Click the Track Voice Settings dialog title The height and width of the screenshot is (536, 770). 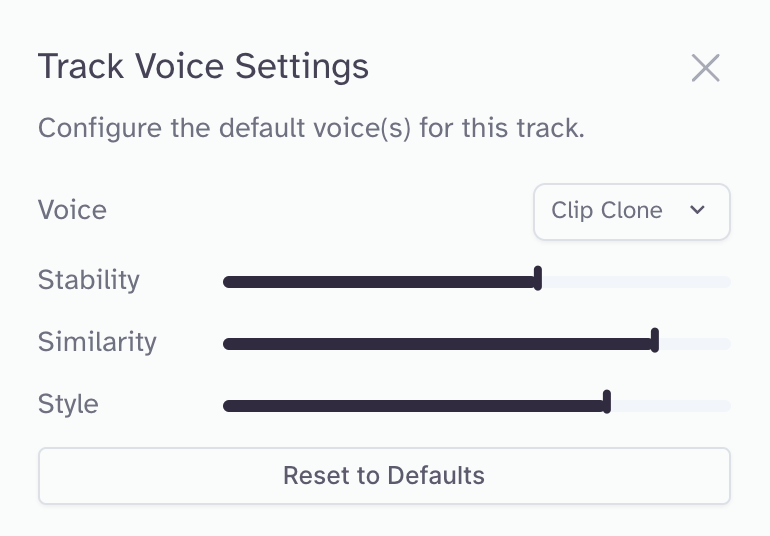[x=203, y=67]
